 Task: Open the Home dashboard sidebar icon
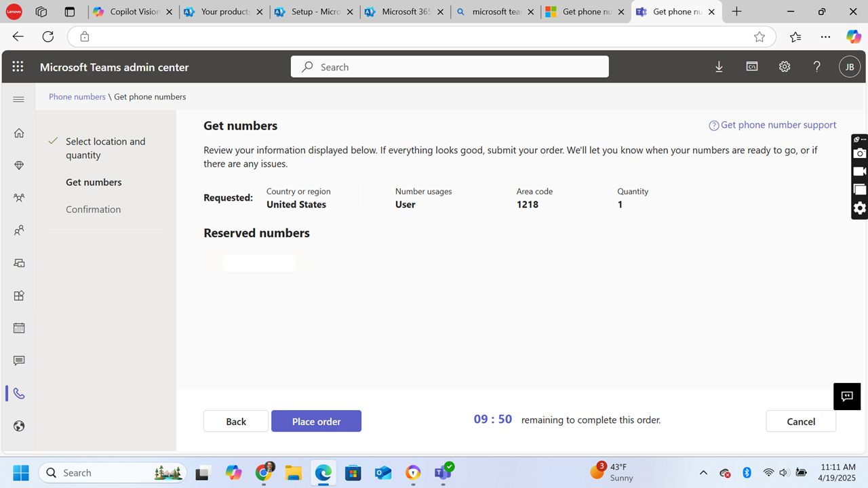pos(19,133)
